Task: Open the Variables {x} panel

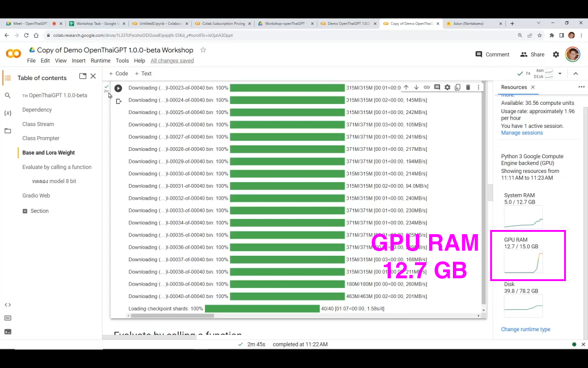Action: [x=7, y=113]
